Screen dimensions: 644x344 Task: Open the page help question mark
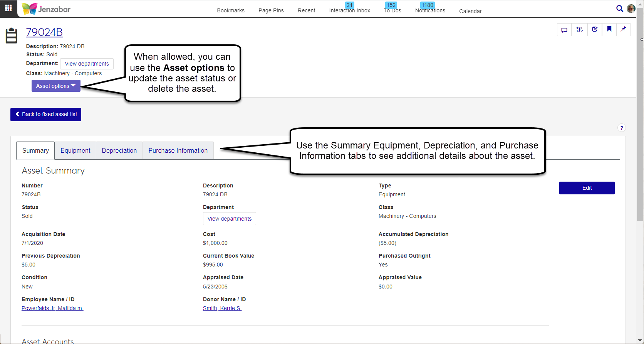tap(621, 128)
